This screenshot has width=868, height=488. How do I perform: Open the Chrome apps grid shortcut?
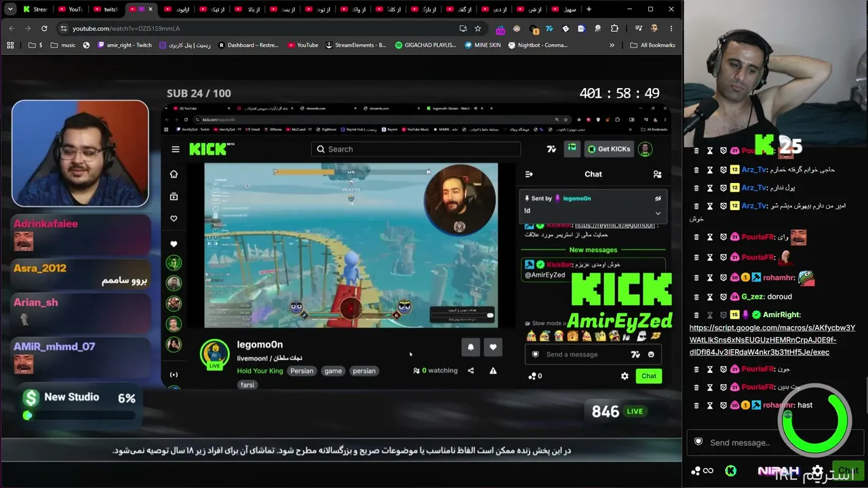(10, 45)
